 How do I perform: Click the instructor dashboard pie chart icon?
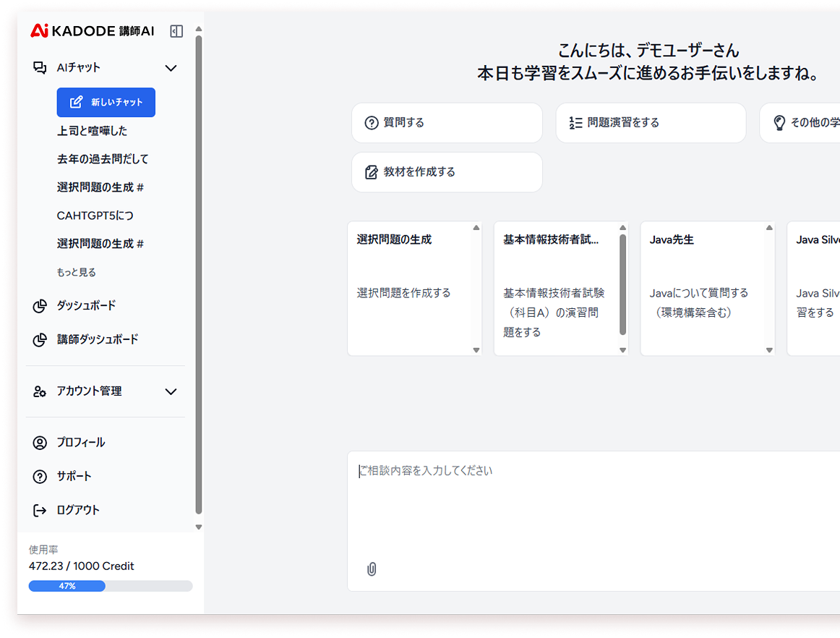[x=40, y=340]
